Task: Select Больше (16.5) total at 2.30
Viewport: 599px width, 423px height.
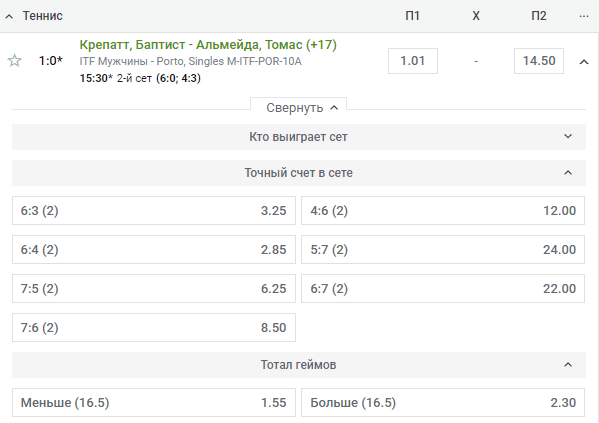Action: 443,402
